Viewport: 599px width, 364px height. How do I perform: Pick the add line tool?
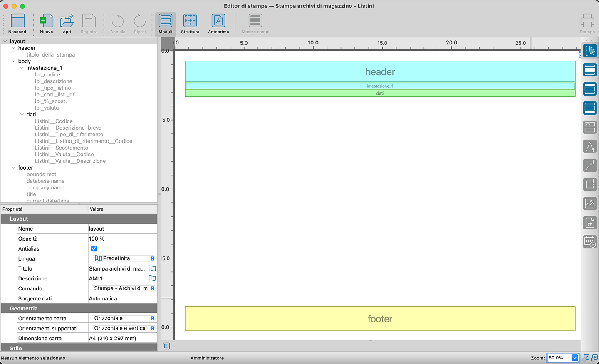click(x=589, y=165)
